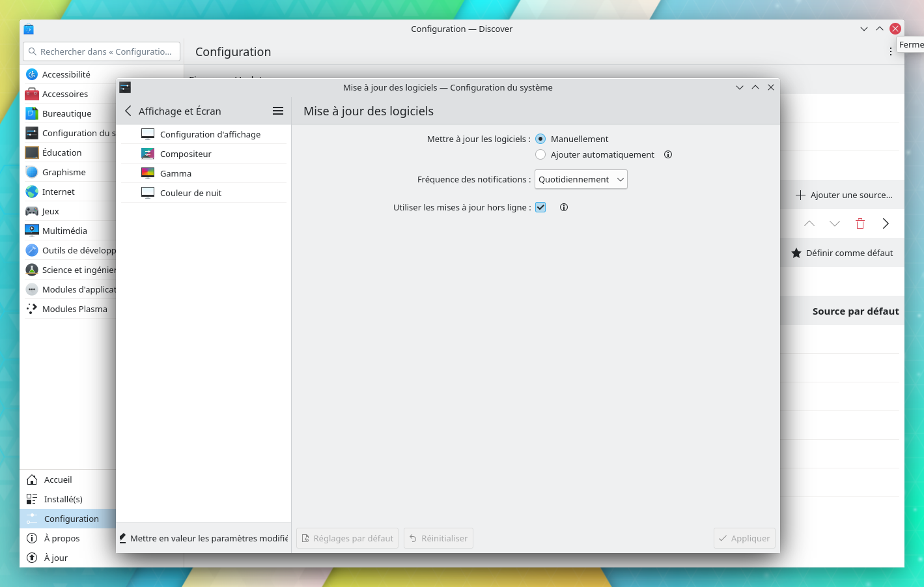
Task: Toggle Utiliser les mises à jour hors ligne
Action: pos(540,207)
